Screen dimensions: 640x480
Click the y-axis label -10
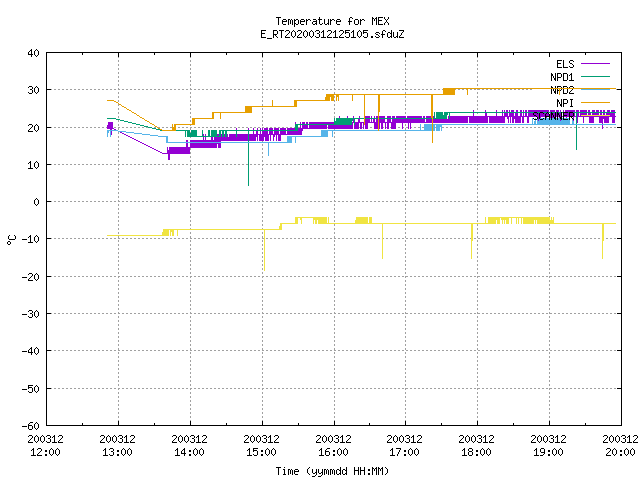point(30,239)
